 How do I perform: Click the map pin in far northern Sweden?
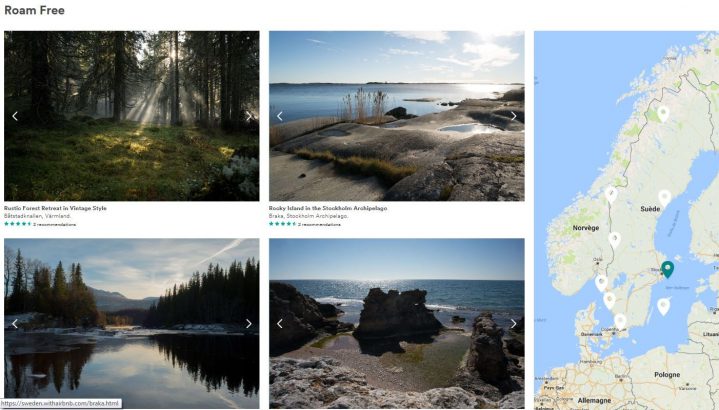(663, 113)
